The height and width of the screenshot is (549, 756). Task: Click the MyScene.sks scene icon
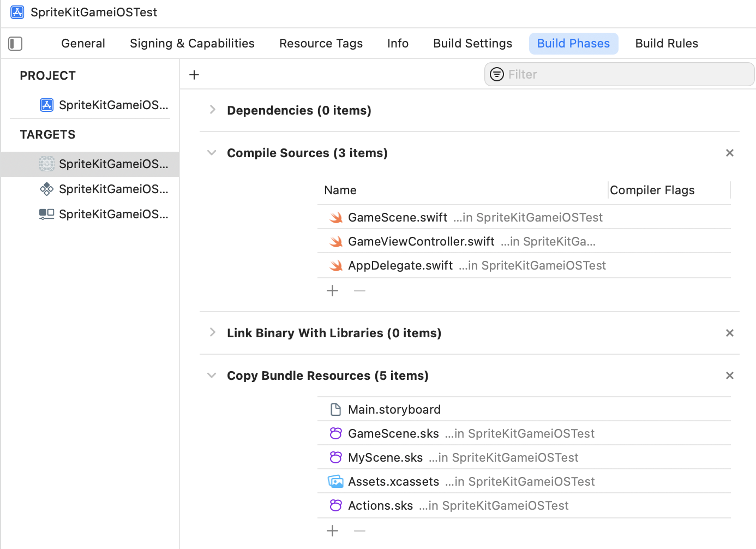coord(336,457)
